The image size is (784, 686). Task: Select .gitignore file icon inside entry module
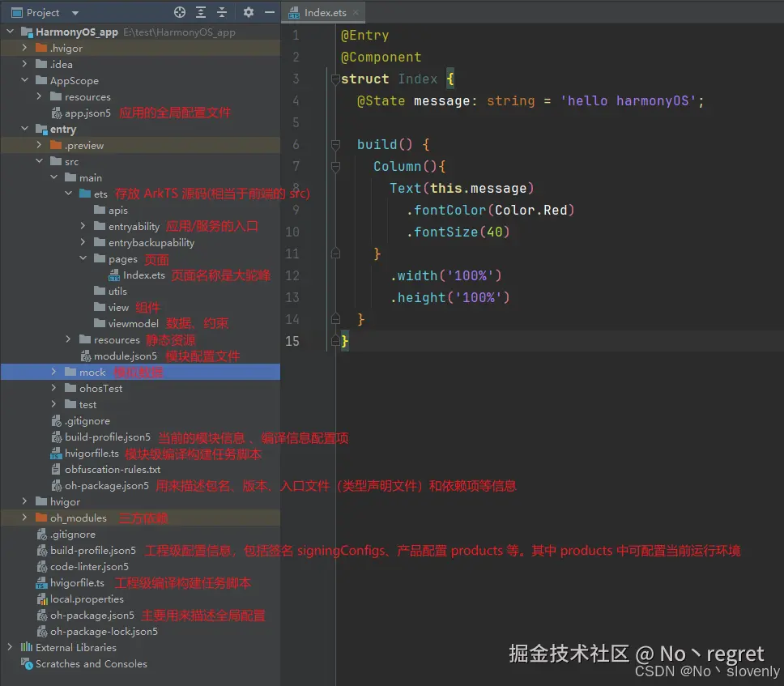coord(57,421)
